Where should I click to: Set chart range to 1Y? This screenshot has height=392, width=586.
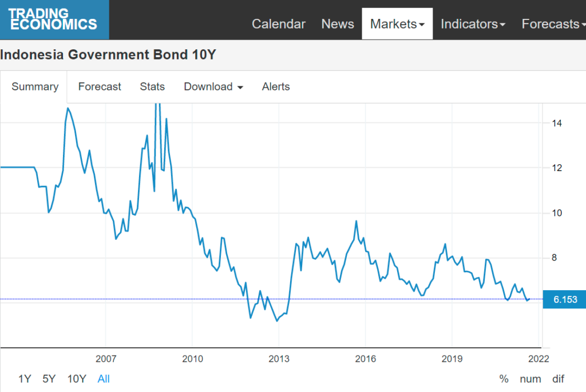pos(25,379)
